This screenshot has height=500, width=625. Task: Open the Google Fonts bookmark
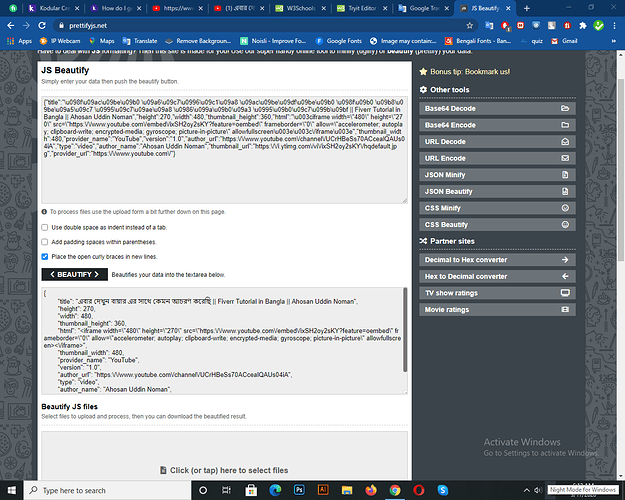tap(339, 41)
